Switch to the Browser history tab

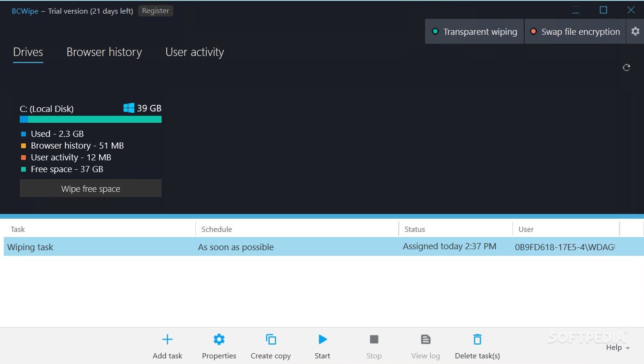[x=104, y=52]
